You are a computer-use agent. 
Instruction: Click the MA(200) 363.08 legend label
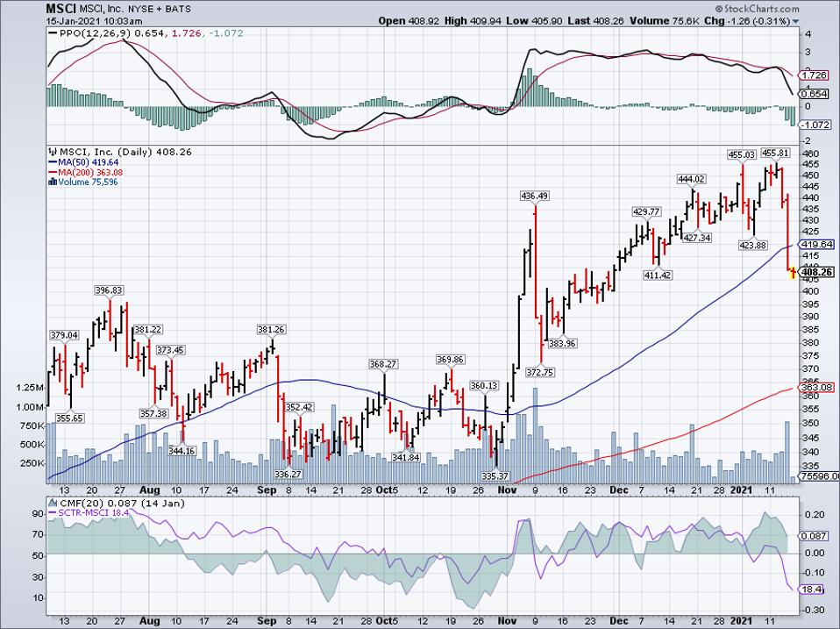pyautogui.click(x=90, y=173)
